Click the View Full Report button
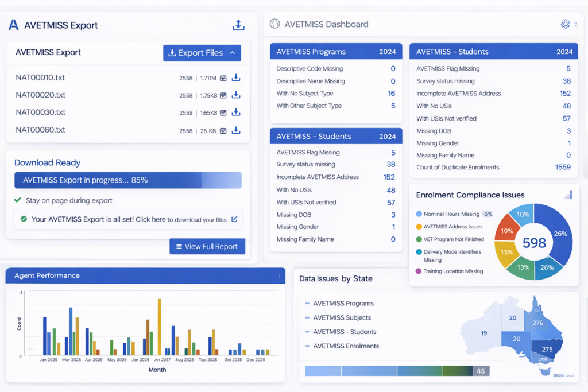 coord(207,246)
